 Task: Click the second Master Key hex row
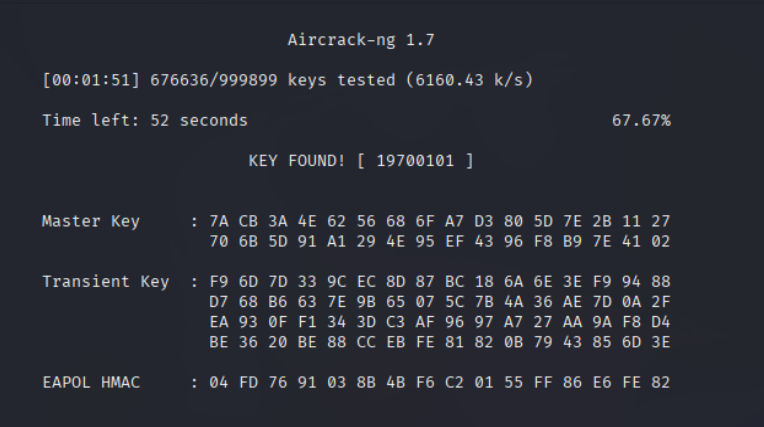[x=439, y=241]
